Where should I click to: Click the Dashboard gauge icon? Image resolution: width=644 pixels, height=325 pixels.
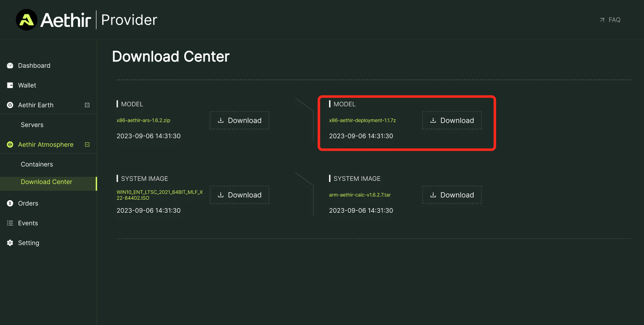point(10,66)
